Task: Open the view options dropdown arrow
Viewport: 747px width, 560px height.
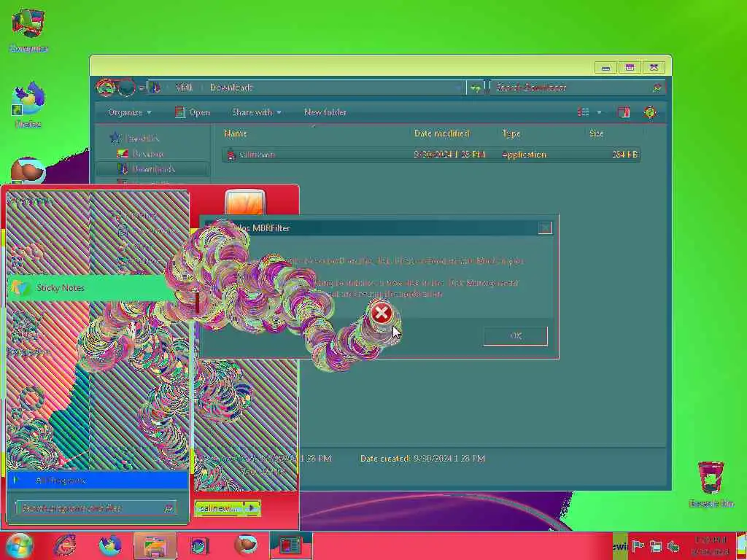Action: tap(599, 112)
